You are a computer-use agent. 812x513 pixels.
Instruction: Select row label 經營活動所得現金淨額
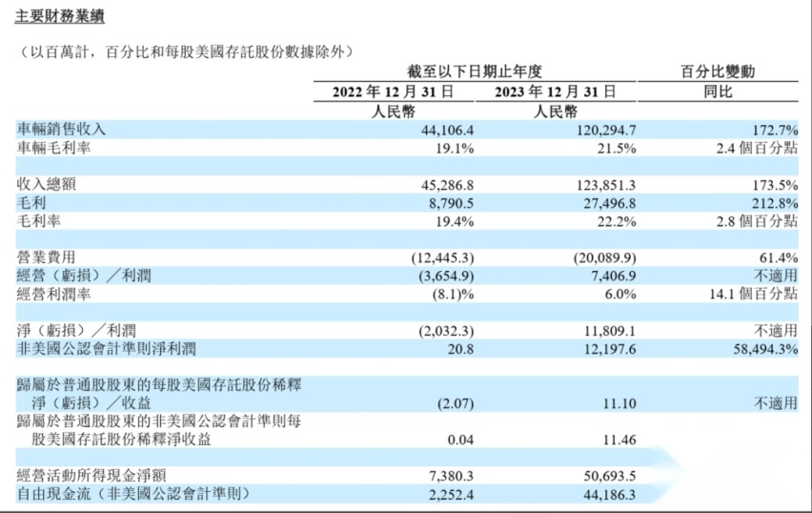click(x=91, y=476)
